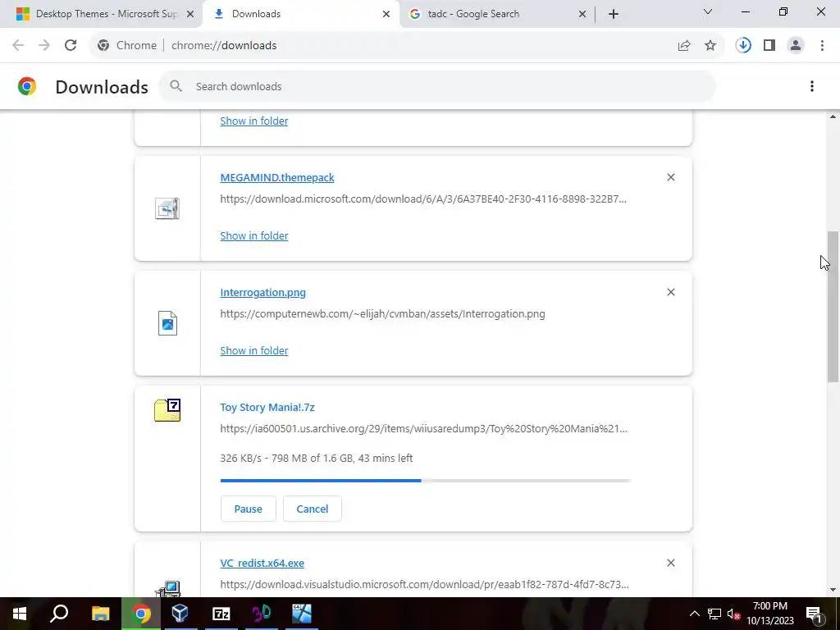Viewport: 840px width, 630px height.
Task: Reload the Downloads page
Action: pyautogui.click(x=71, y=46)
